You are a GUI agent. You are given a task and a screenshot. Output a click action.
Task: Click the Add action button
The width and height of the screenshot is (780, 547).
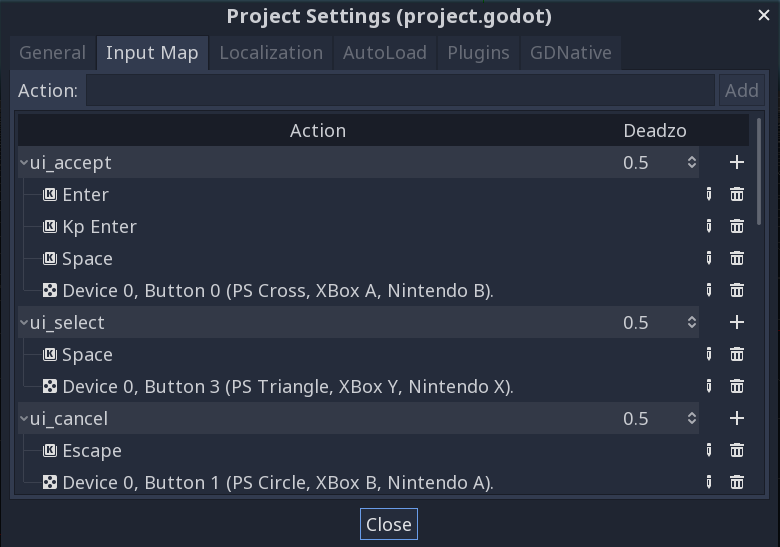(741, 90)
